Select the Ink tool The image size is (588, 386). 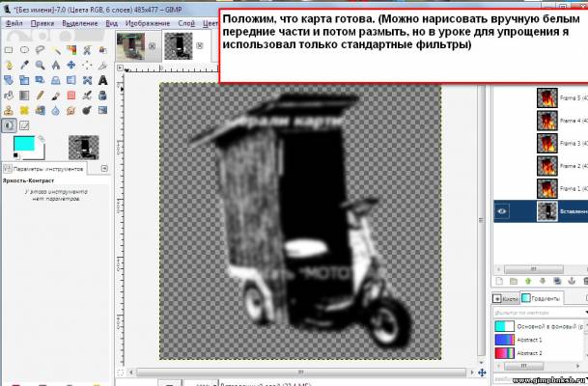point(102,96)
